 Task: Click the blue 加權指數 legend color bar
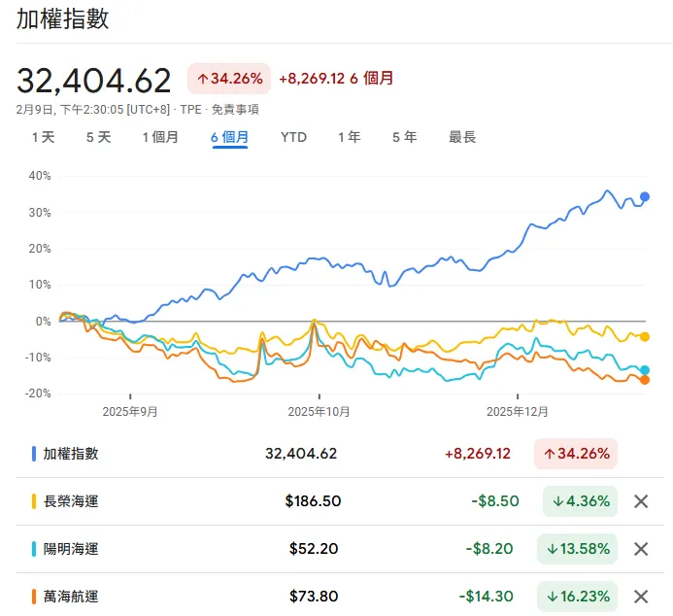click(34, 454)
